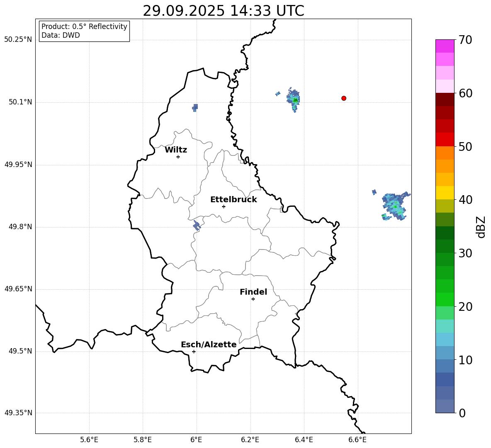Click the colorbar tick label 70
This screenshot has height=448, width=491.
[x=465, y=40]
